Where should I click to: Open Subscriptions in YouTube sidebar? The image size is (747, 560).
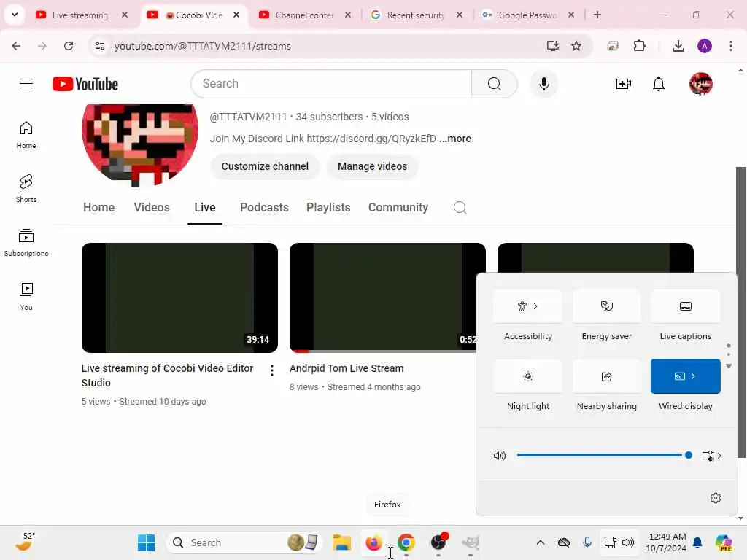(x=26, y=242)
